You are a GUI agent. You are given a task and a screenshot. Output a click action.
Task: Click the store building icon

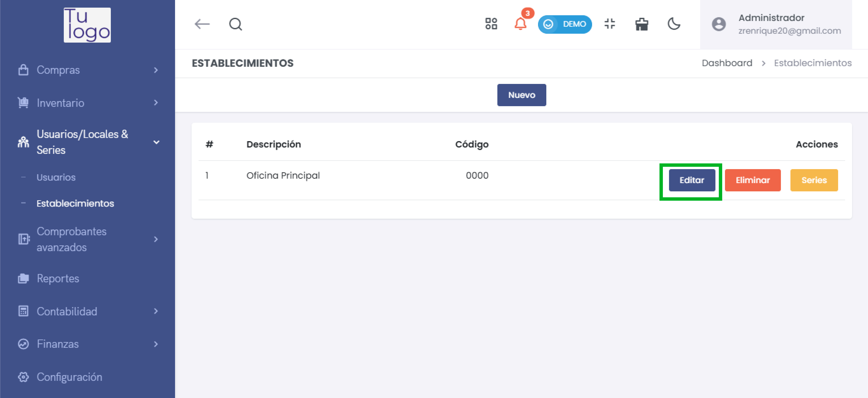tap(641, 24)
